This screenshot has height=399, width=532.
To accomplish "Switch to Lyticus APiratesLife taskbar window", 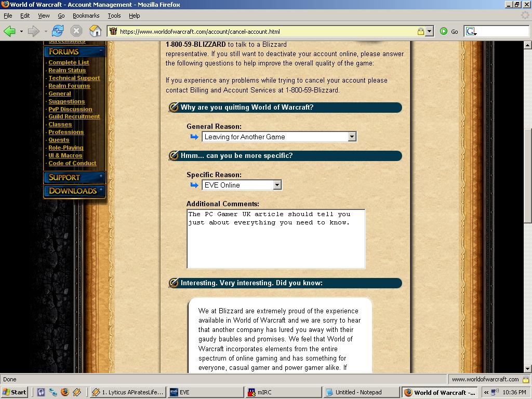I will (x=128, y=392).
